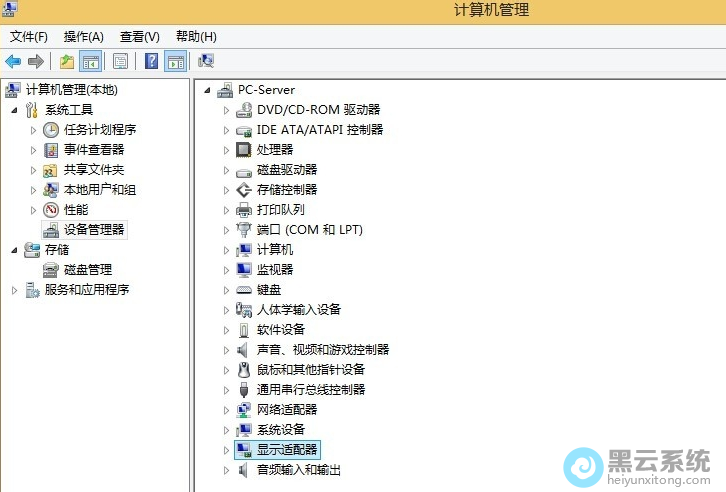Open the 文件(F) menu
The height and width of the screenshot is (492, 726).
click(x=29, y=37)
